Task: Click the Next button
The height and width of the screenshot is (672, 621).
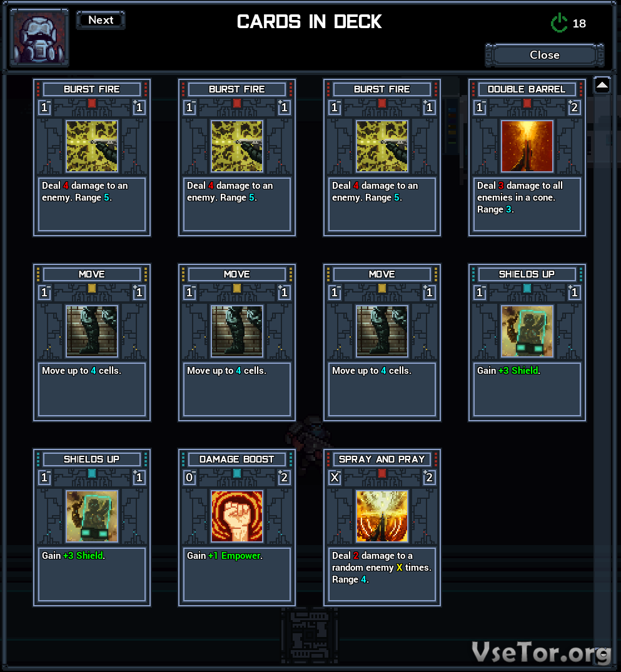Action: (101, 20)
